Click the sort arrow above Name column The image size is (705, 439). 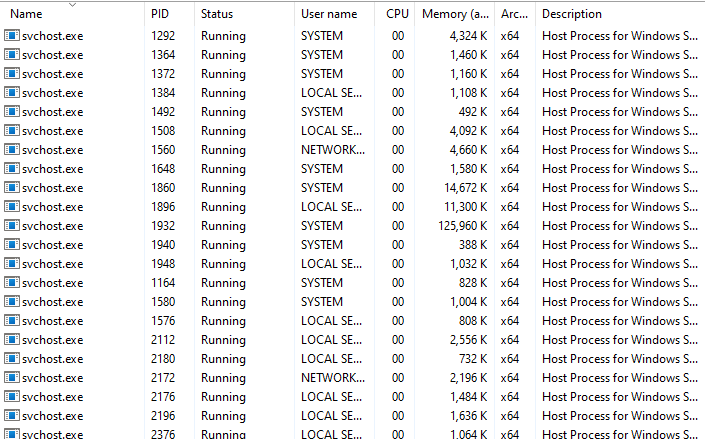[72, 5]
